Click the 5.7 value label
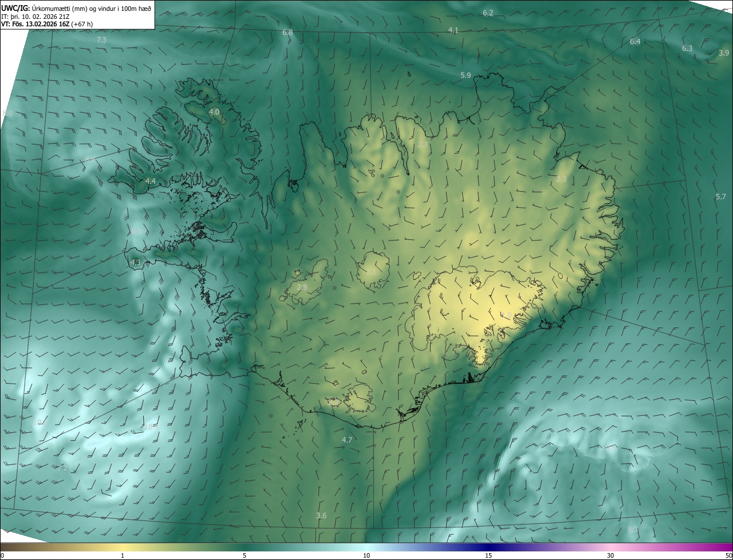 pyautogui.click(x=720, y=197)
